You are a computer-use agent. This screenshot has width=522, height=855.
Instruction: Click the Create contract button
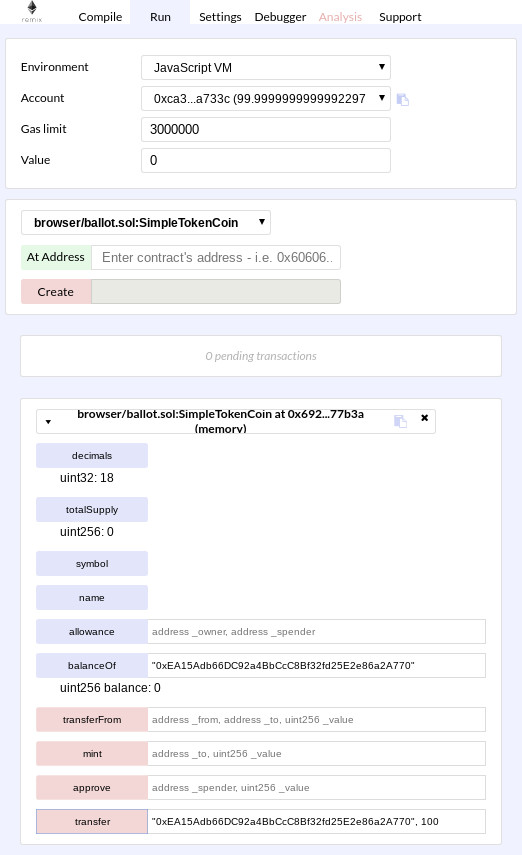(x=56, y=292)
